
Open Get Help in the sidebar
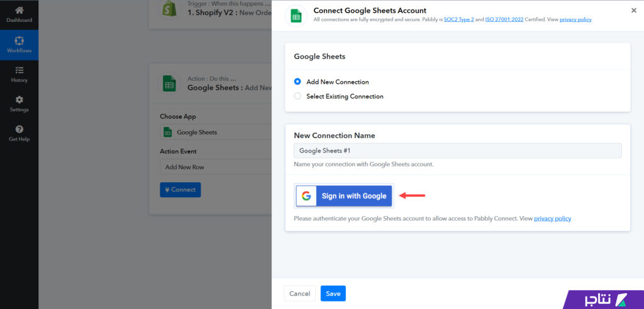(19, 134)
